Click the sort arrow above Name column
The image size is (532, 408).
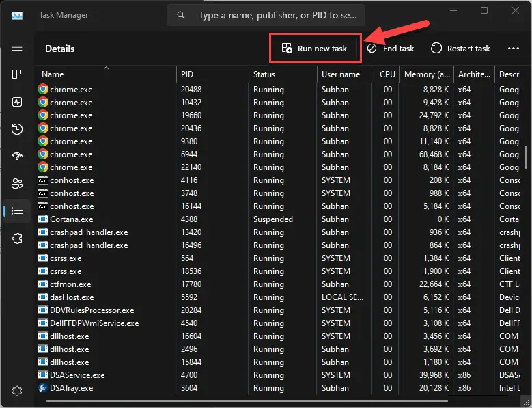[x=107, y=68]
